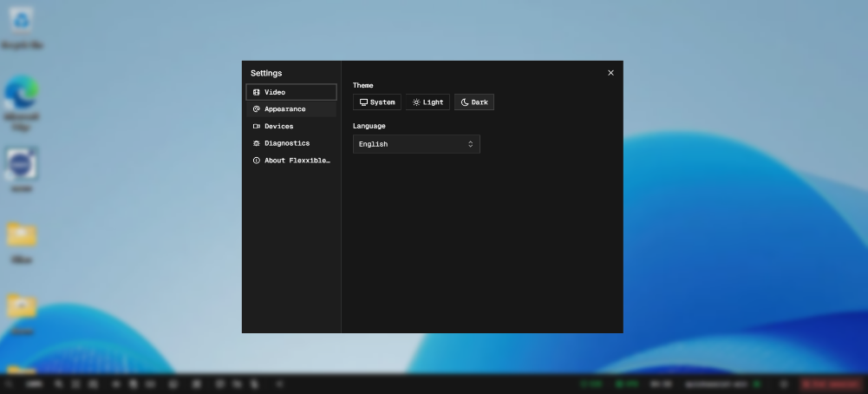
Task: Click the Language section label
Action: point(369,126)
